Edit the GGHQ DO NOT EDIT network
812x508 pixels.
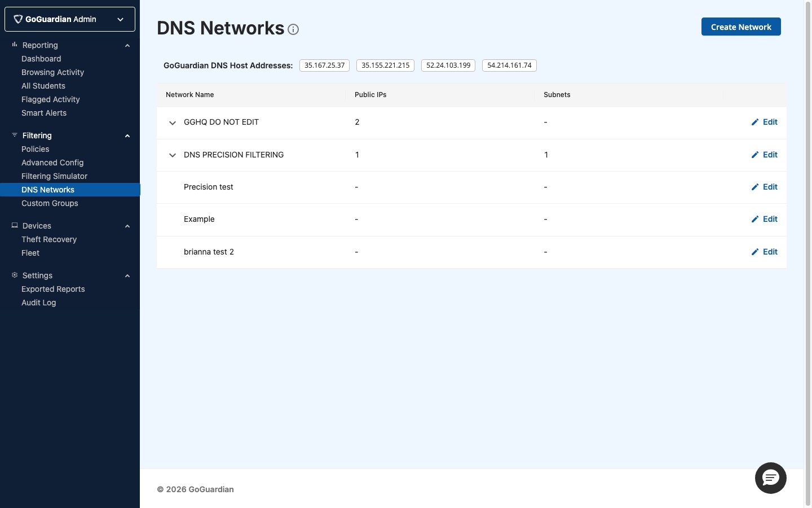765,122
